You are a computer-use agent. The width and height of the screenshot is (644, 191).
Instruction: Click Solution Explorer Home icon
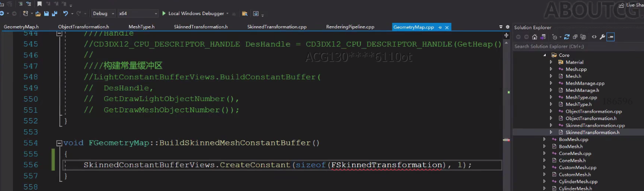[534, 37]
